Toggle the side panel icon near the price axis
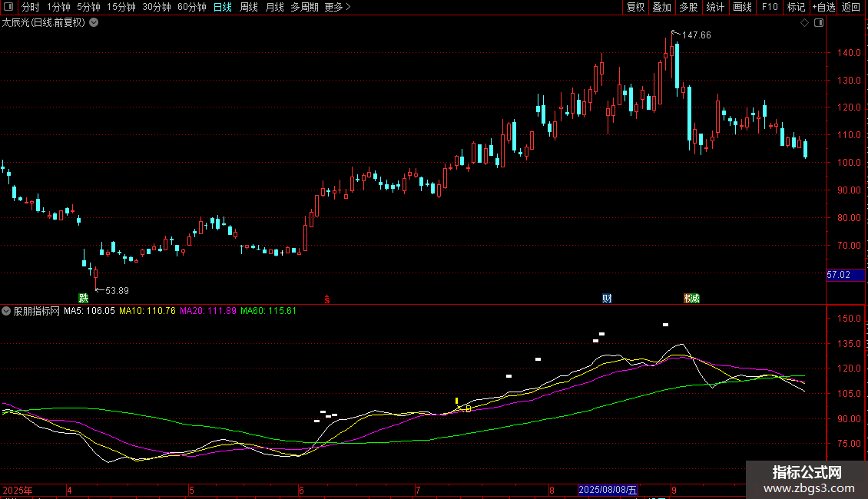The height and width of the screenshot is (499, 868). (819, 23)
